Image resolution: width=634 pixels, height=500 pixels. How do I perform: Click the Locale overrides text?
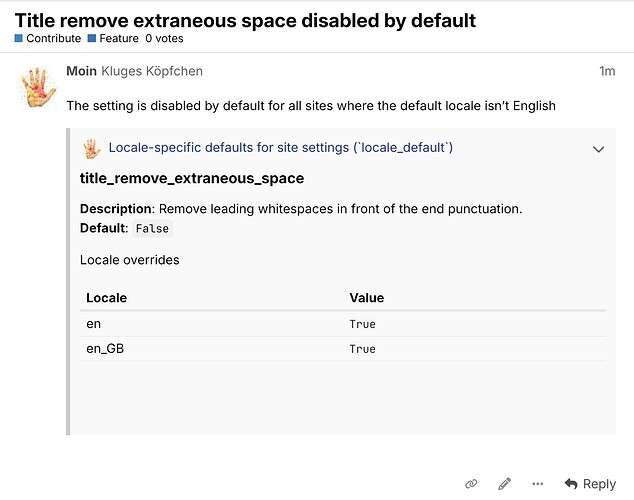pyautogui.click(x=129, y=260)
